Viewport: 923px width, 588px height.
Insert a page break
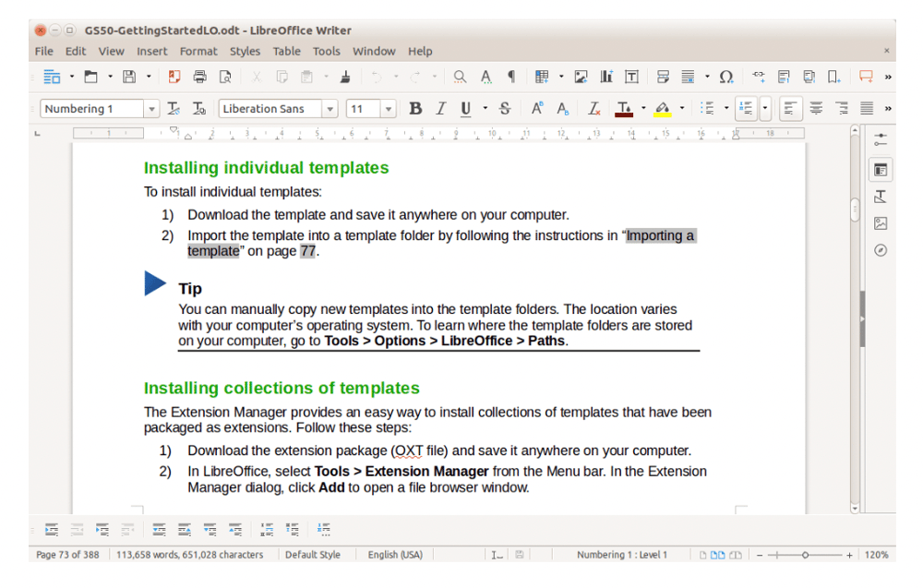point(663,77)
